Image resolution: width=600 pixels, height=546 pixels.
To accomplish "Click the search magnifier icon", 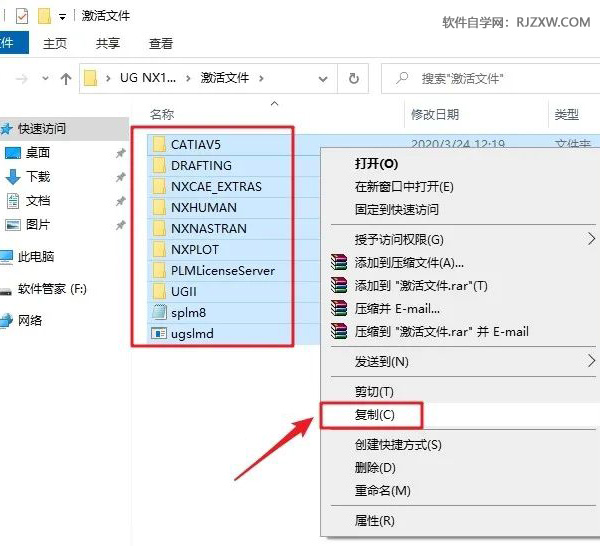I will pyautogui.click(x=402, y=78).
